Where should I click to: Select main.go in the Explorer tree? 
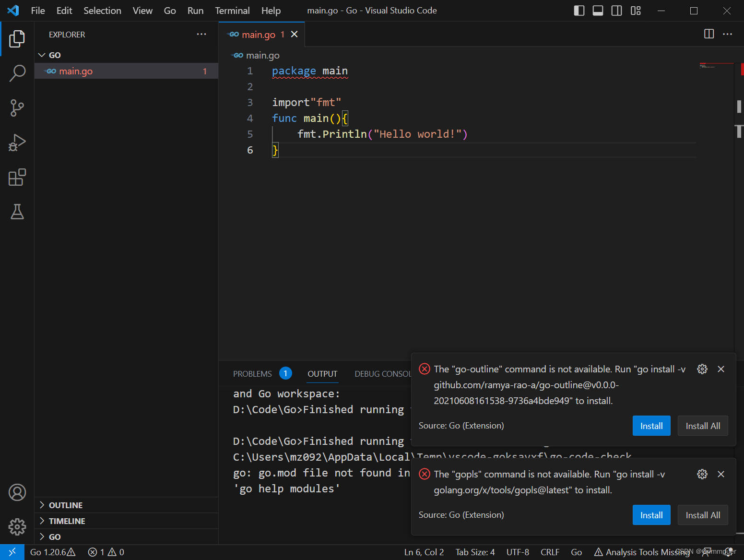point(126,71)
